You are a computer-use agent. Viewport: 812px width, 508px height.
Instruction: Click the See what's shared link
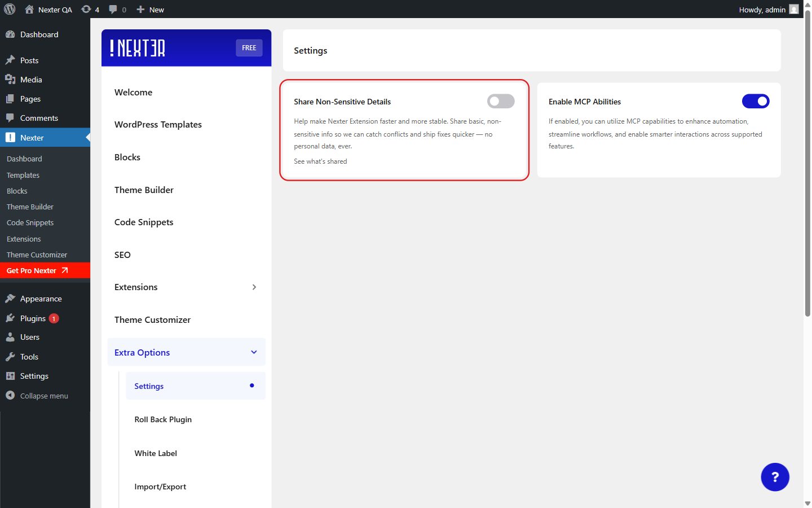click(320, 161)
